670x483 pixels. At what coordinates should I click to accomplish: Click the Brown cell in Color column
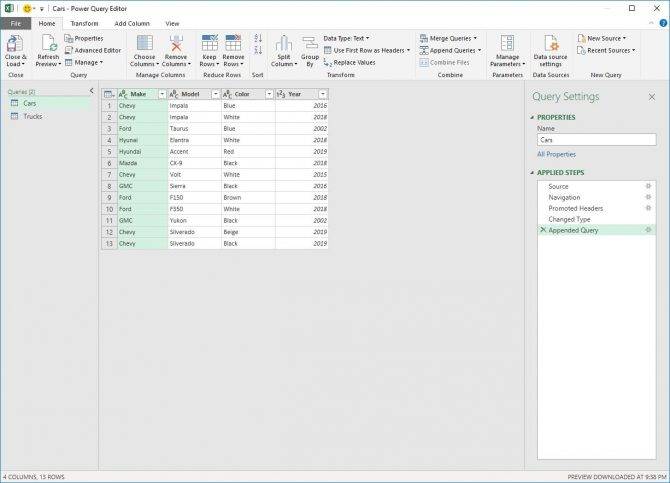pos(248,197)
